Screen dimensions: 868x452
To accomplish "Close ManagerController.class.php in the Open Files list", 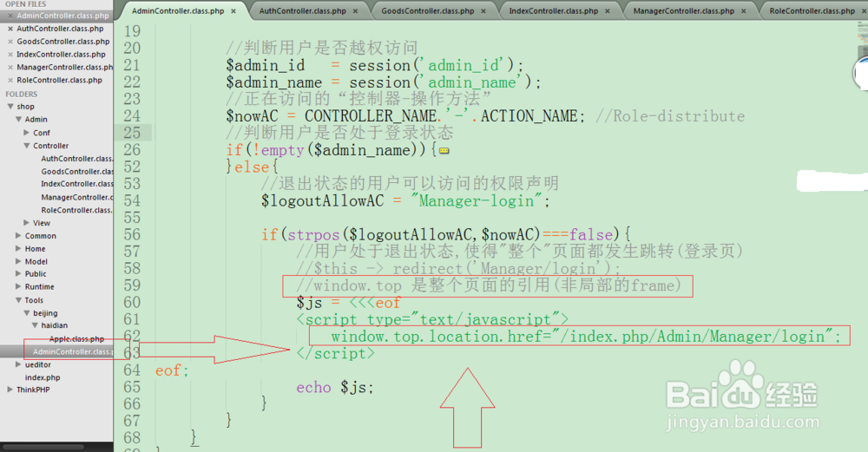I will pyautogui.click(x=10, y=68).
